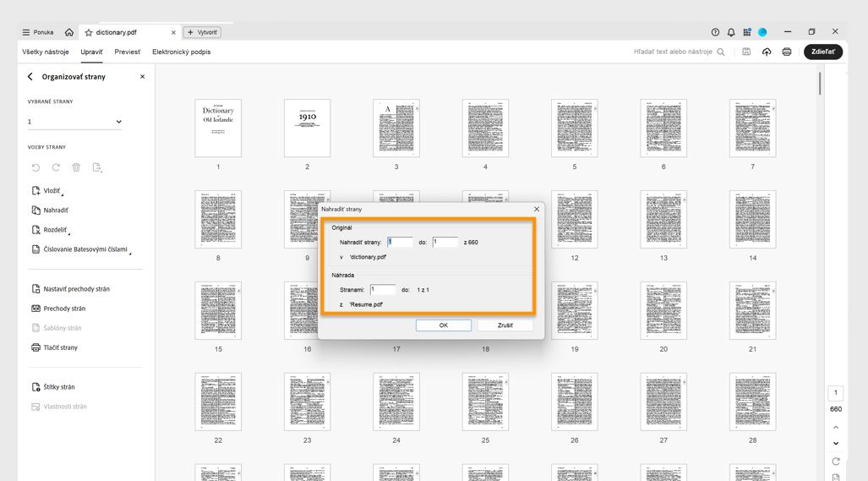Go to previous page up arrow
The width and height of the screenshot is (868, 481).
coord(836,427)
